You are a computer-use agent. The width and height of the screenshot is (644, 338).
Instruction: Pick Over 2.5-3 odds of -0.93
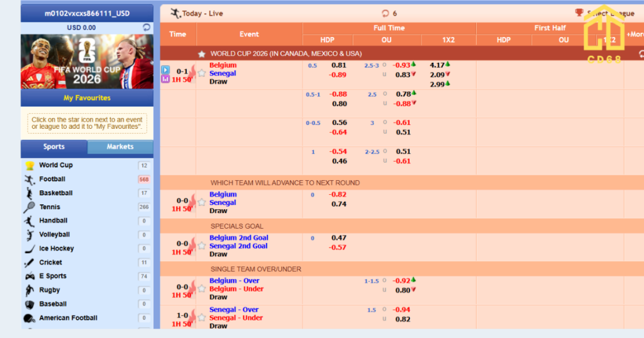pos(401,65)
